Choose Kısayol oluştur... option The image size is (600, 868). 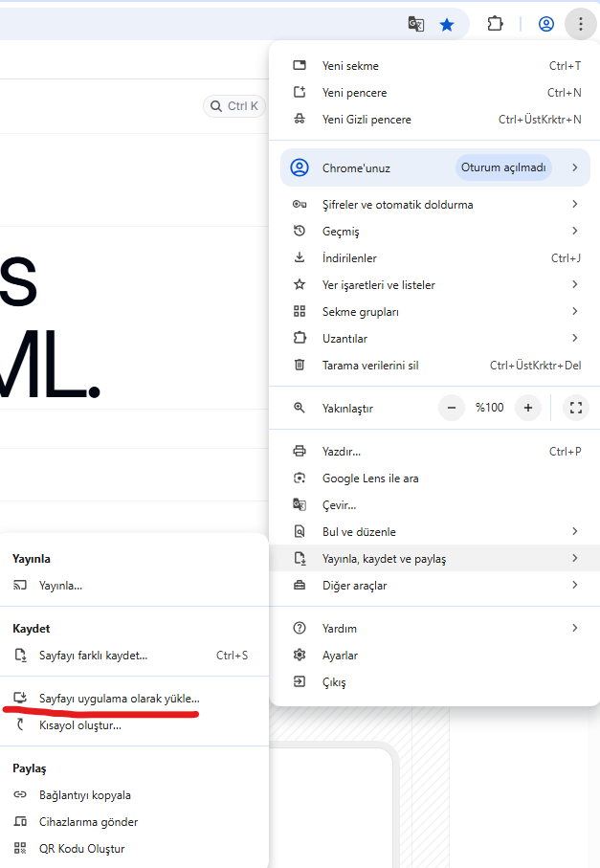tap(134, 725)
